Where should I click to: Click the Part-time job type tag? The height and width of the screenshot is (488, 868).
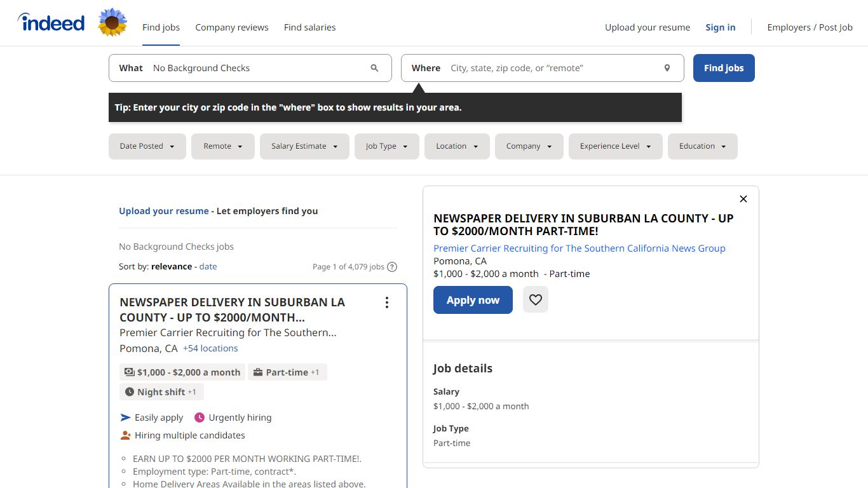click(287, 372)
